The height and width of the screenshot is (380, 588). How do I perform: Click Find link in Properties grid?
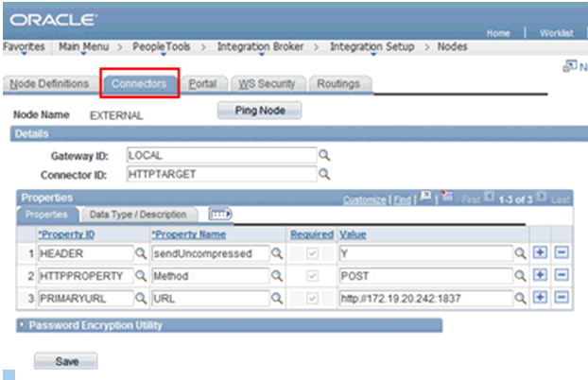(403, 200)
